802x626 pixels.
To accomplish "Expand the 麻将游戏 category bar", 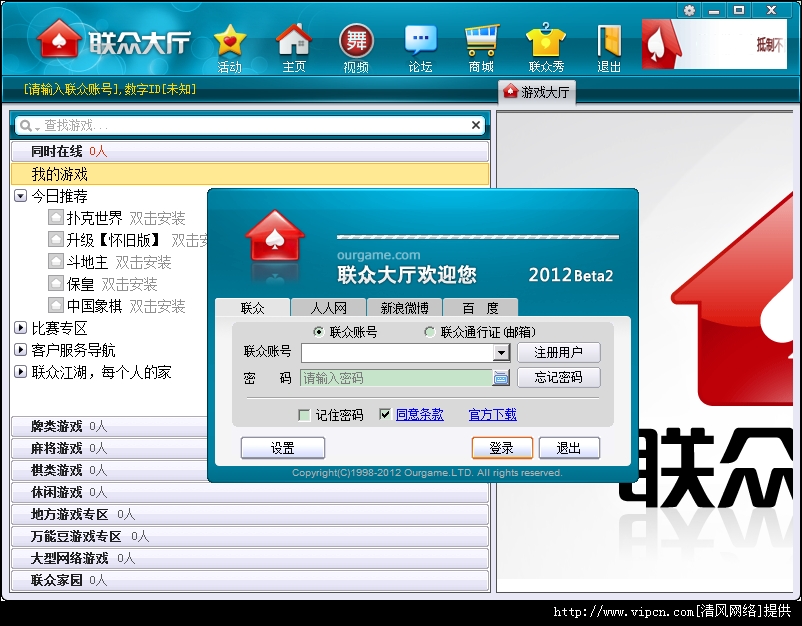I will point(109,448).
